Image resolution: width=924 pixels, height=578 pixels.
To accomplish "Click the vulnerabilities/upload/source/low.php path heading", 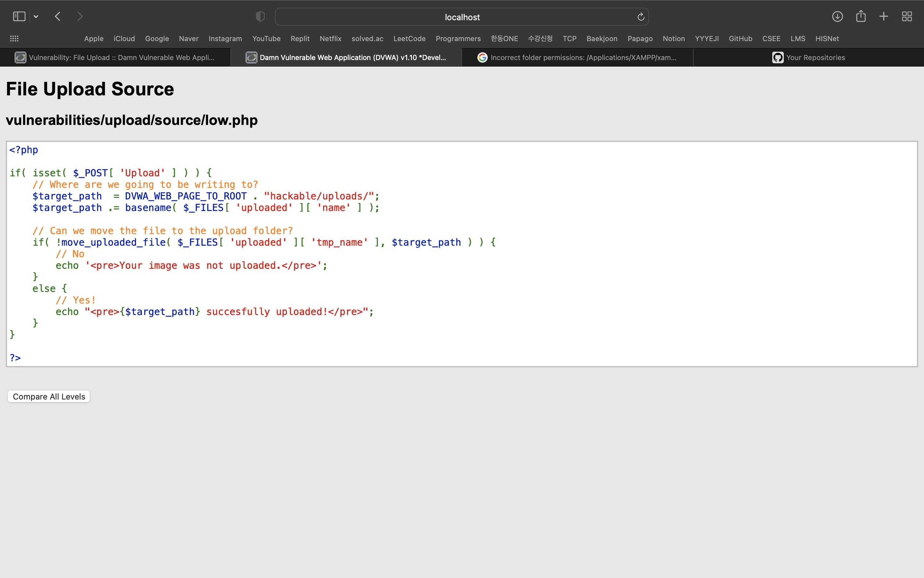I will (x=132, y=120).
